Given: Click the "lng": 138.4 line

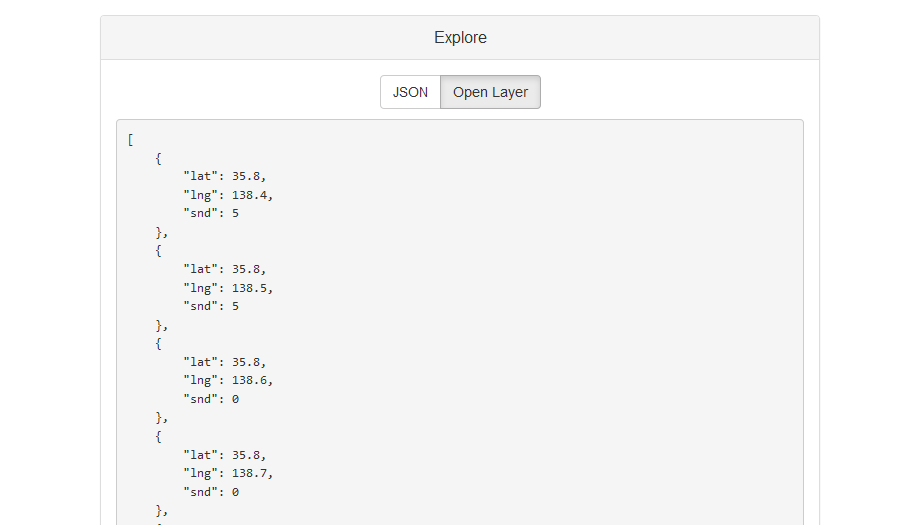Looking at the screenshot, I should 228,195.
